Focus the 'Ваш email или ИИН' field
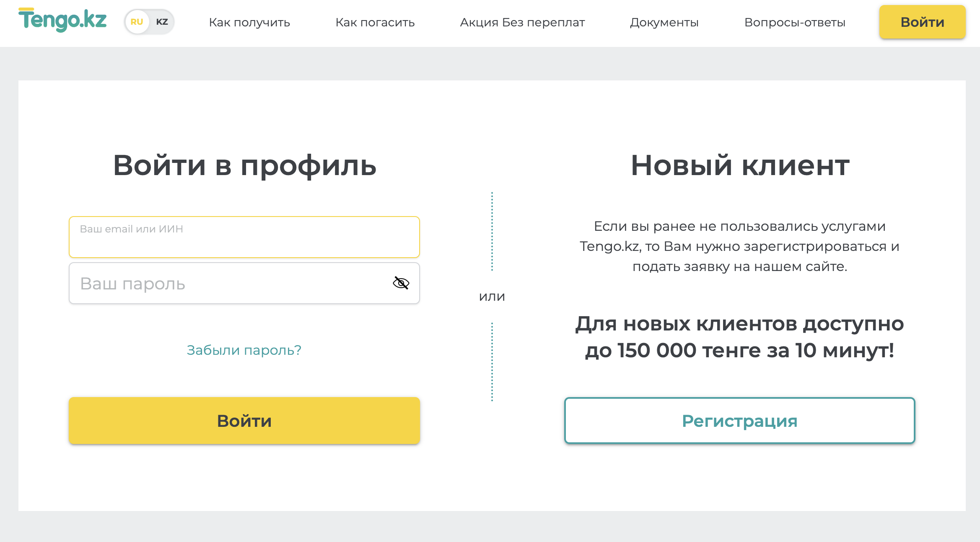980x542 pixels. coord(244,237)
